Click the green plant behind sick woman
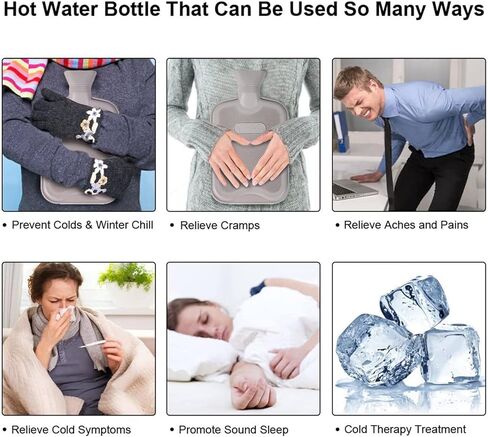This screenshot has height=437, width=488. (127, 275)
